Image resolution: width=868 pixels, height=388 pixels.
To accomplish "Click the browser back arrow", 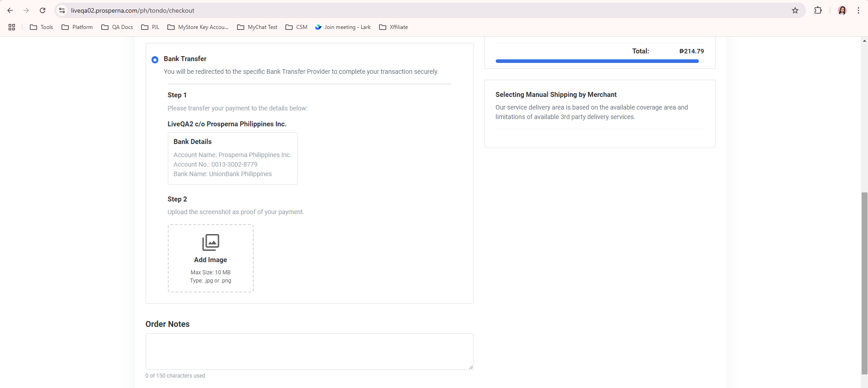I will point(10,10).
